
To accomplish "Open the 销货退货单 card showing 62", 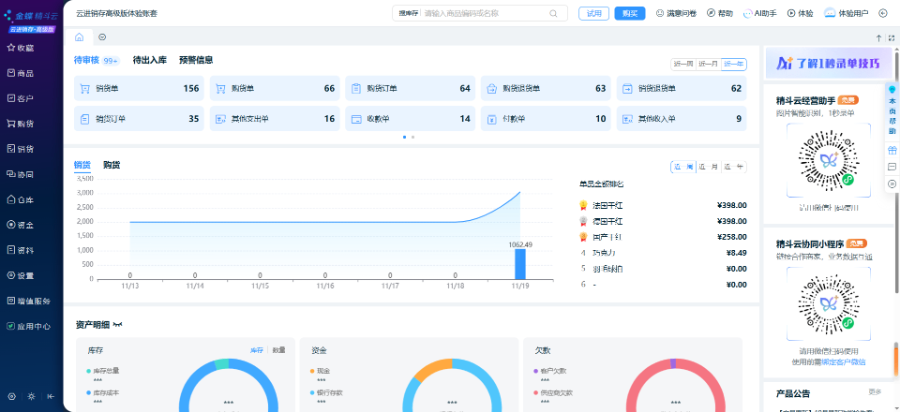I will [x=682, y=88].
